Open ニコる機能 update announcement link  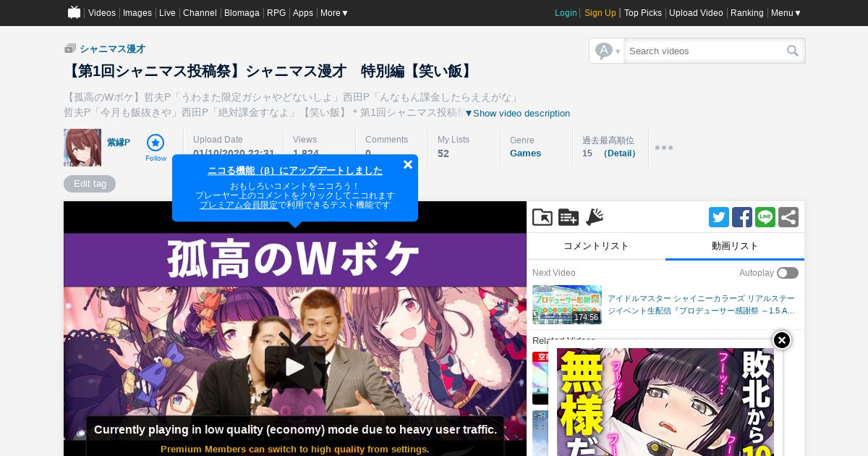click(x=295, y=171)
